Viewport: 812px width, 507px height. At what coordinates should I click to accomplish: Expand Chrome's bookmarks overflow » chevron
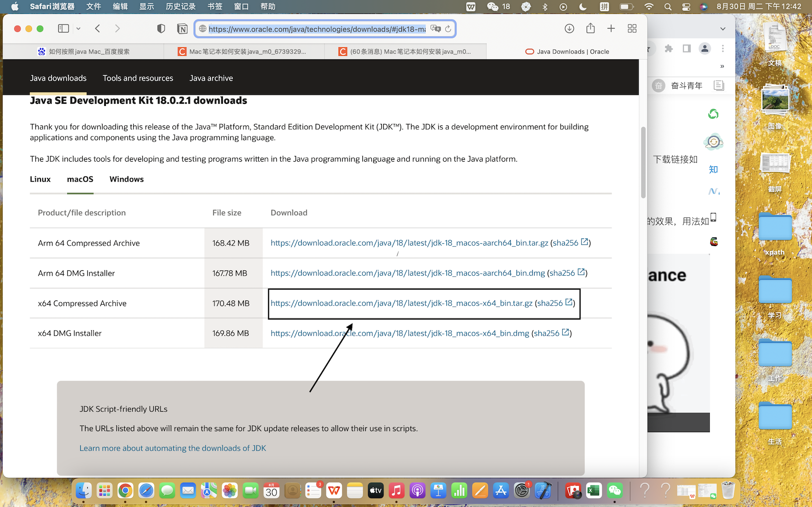722,66
